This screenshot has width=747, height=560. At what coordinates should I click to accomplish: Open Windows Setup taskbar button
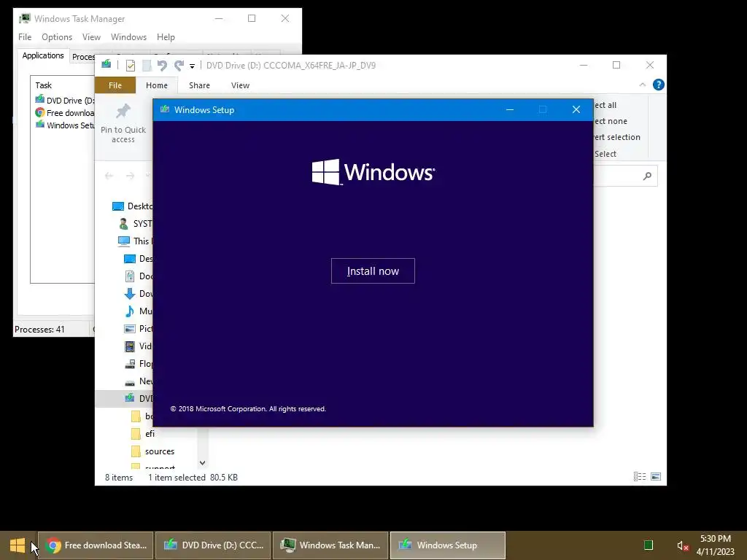tap(448, 545)
